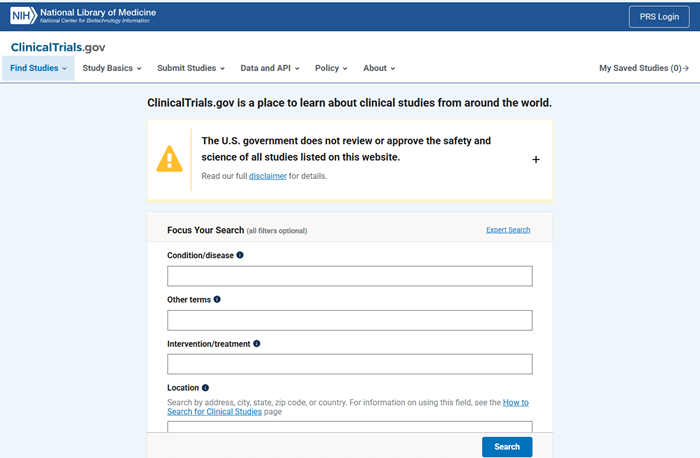Open My Saved Studies (0) link
Viewport: 700px width, 458px height.
coord(644,68)
